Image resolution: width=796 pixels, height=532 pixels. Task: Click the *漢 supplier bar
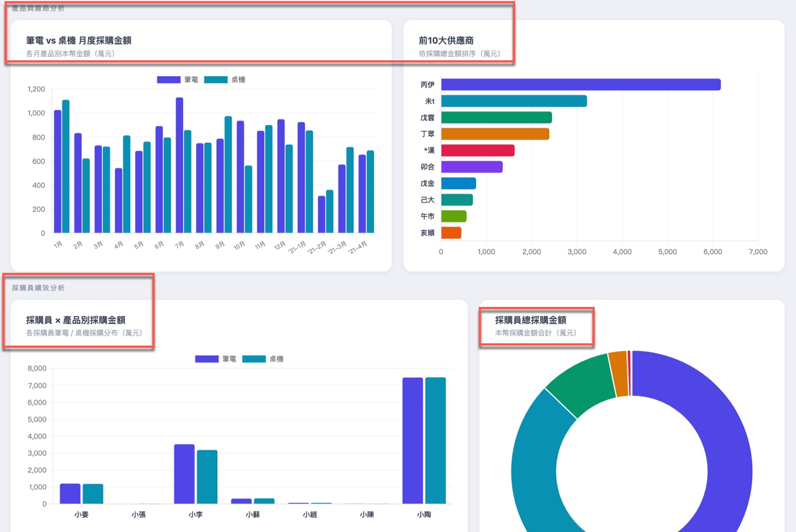pyautogui.click(x=478, y=151)
